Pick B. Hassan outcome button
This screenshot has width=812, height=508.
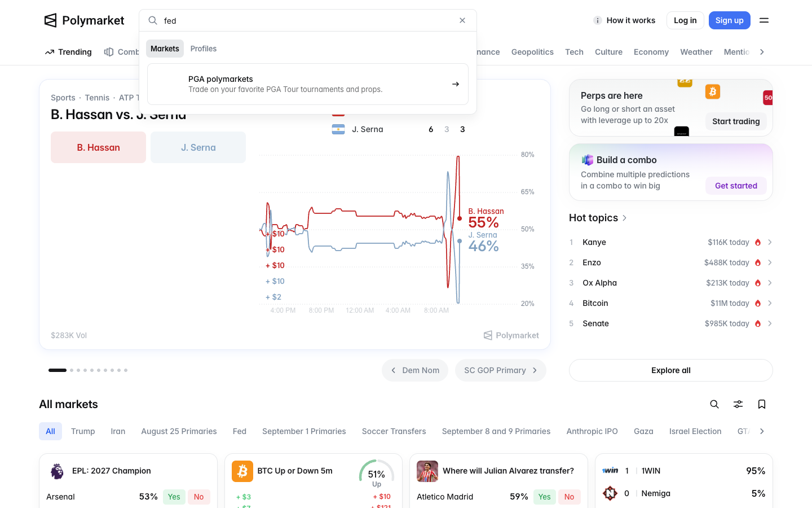(x=98, y=147)
